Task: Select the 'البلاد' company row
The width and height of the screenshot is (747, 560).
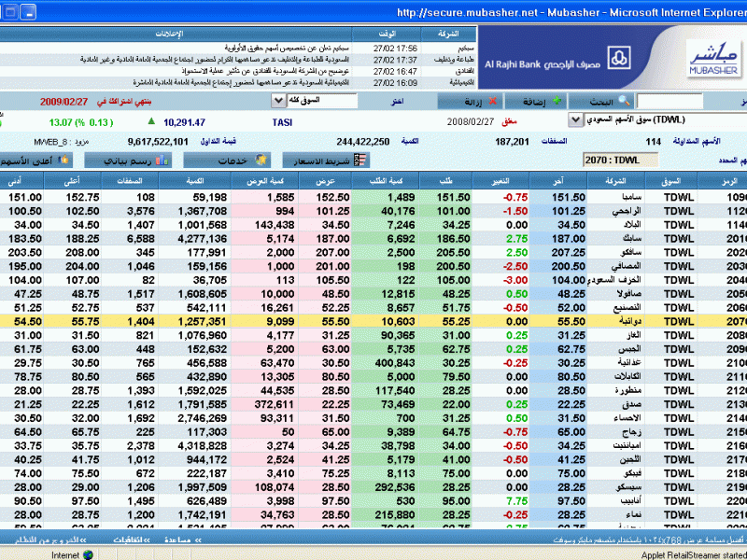Action: point(373,225)
